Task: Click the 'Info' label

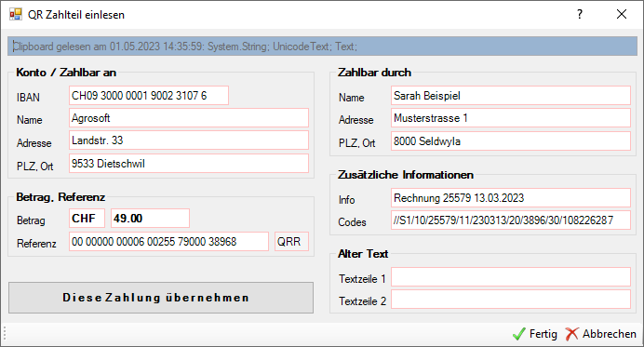Action: [x=346, y=200]
